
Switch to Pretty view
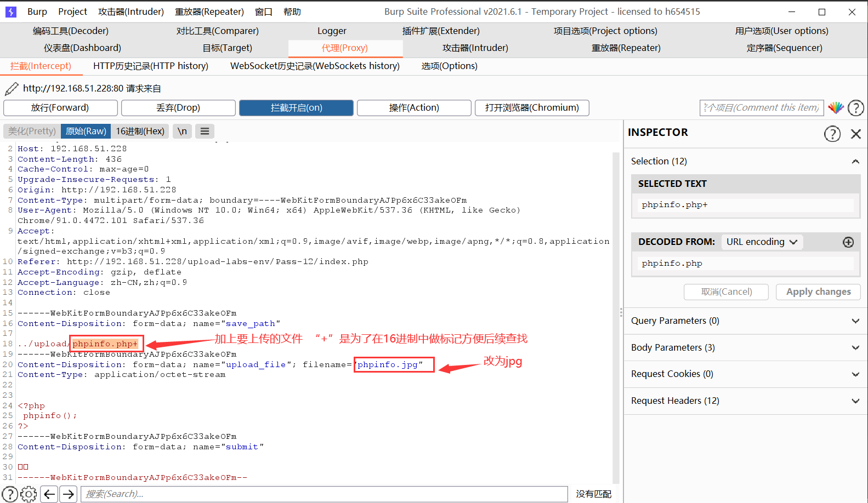(32, 131)
